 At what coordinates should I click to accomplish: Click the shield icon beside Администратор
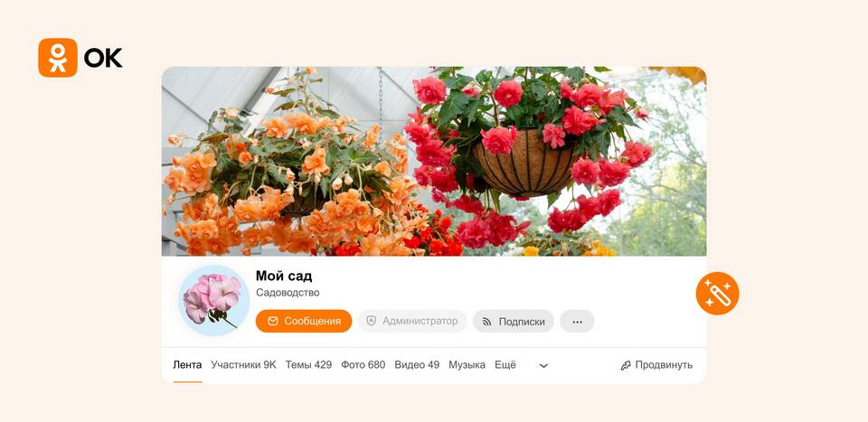coord(372,321)
